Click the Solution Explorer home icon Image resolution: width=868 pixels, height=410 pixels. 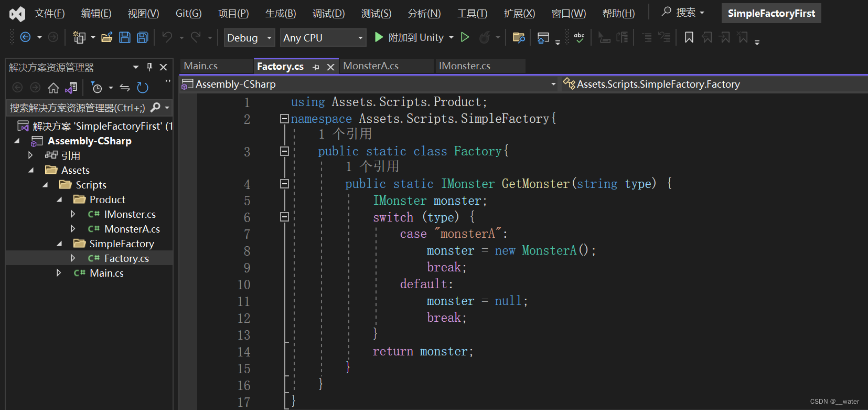(x=53, y=88)
